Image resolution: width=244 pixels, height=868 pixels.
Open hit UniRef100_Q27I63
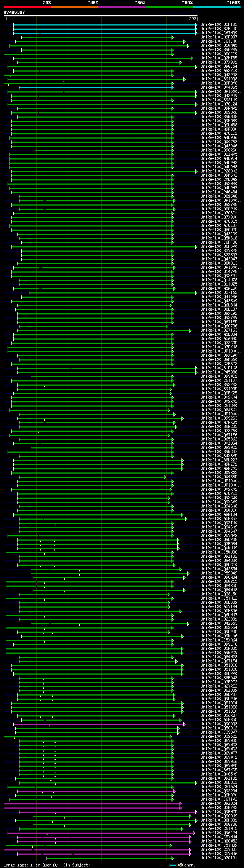click(x=219, y=330)
